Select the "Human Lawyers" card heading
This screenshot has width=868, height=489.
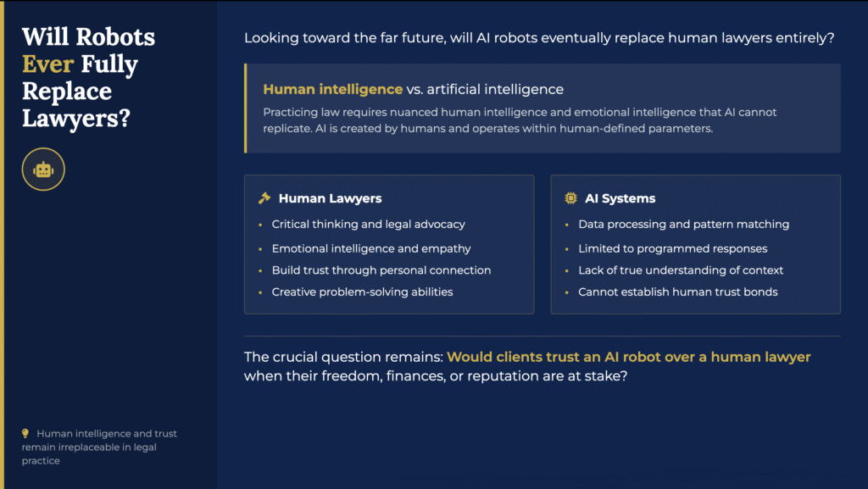(330, 198)
